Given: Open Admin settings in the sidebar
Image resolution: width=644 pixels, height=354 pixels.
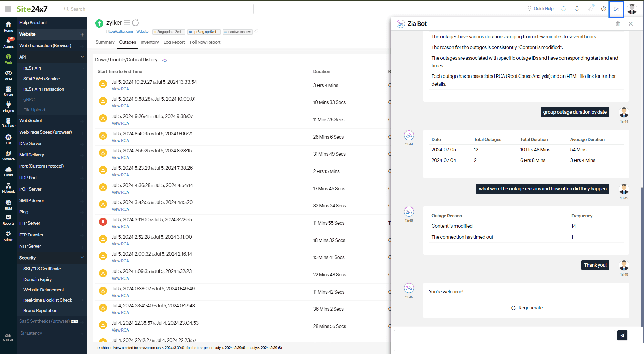Looking at the screenshot, I should click(x=8, y=236).
